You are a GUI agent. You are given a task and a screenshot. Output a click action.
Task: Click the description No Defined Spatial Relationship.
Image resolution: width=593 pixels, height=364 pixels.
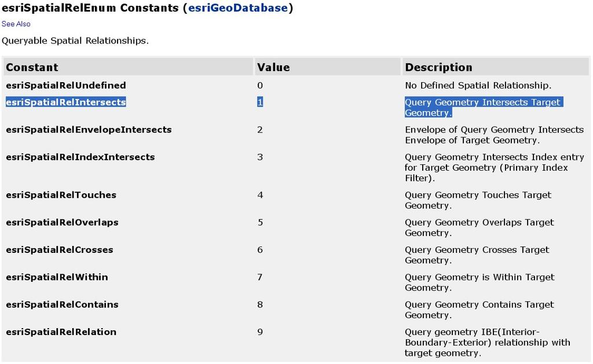[478, 86]
